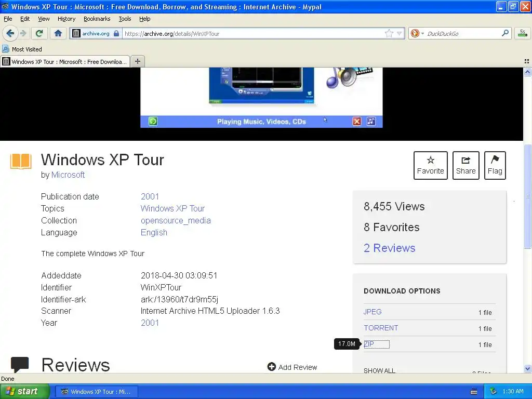Open the Bookmarks menu
Screen dimensions: 532x399
tap(97, 19)
